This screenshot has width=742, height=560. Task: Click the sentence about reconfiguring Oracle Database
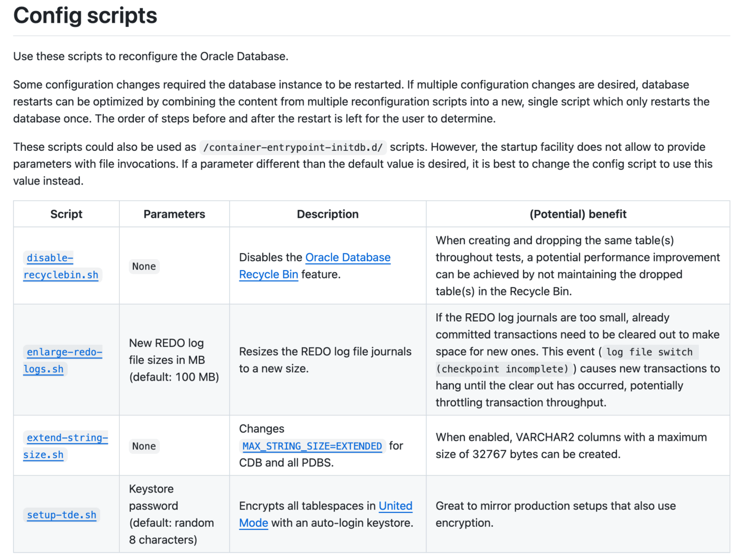pyautogui.click(x=150, y=57)
